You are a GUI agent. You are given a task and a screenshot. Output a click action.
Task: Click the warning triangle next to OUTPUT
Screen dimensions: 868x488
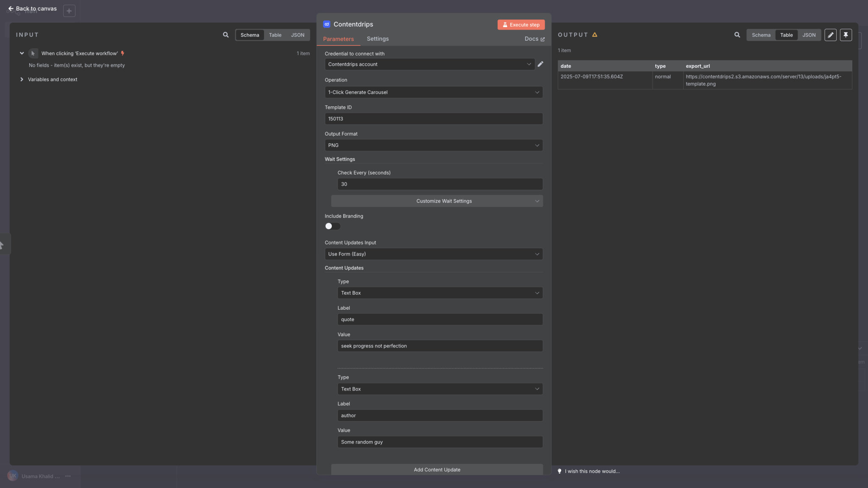pyautogui.click(x=594, y=35)
